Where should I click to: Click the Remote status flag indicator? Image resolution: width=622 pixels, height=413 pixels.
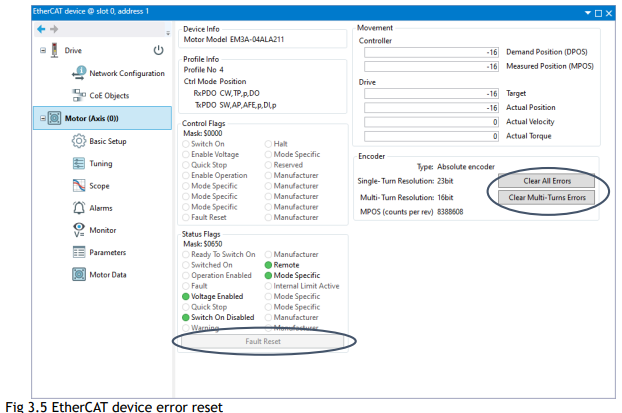(268, 265)
